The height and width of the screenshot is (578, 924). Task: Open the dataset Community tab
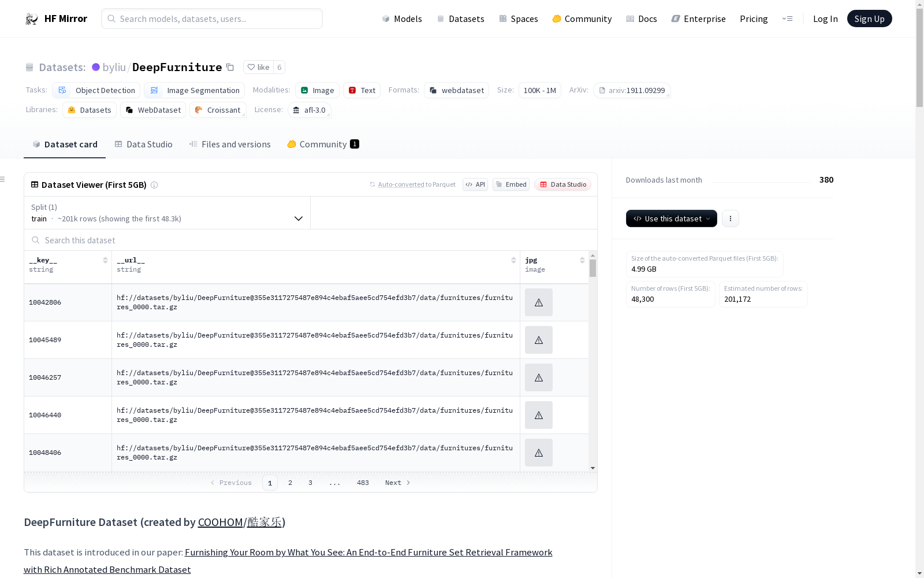(323, 144)
